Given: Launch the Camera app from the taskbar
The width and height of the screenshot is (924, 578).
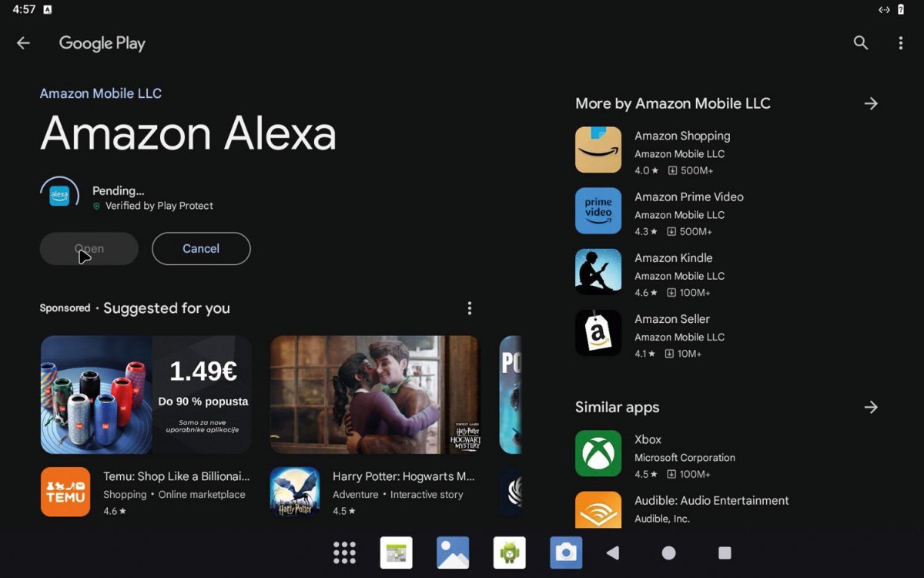Looking at the screenshot, I should pos(566,553).
